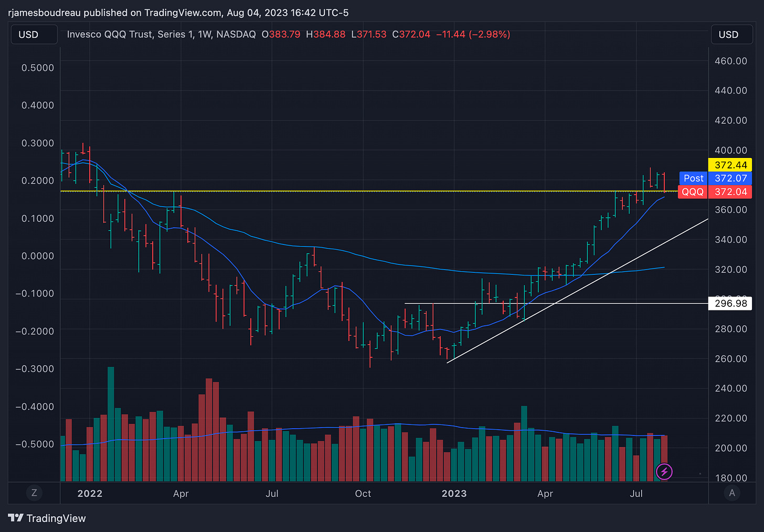Click the rjamesboudreau published header text
This screenshot has height=532, width=764.
pyautogui.click(x=178, y=13)
